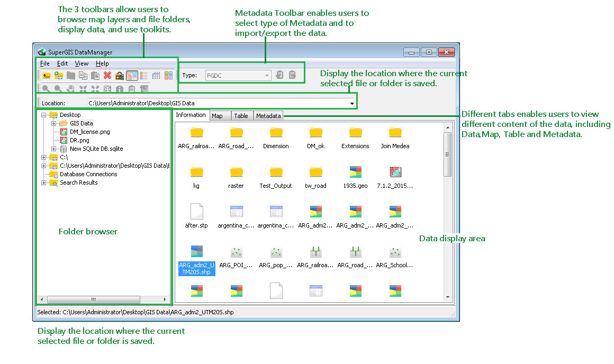Select DR.png in the folder tree
The width and height of the screenshot is (614, 364).
click(x=79, y=141)
